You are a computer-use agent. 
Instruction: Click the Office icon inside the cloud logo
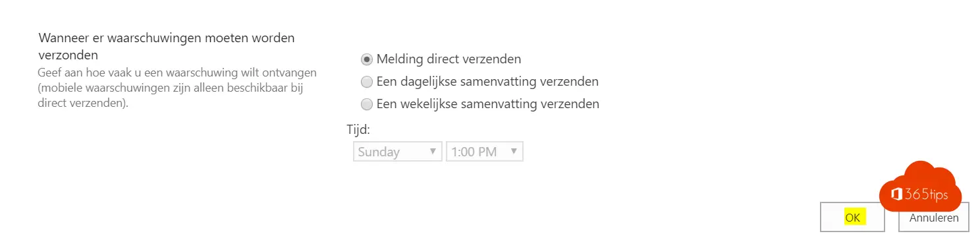(896, 194)
